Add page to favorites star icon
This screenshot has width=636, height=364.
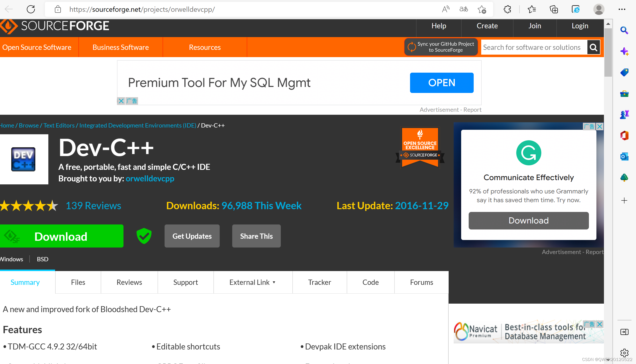pyautogui.click(x=481, y=9)
